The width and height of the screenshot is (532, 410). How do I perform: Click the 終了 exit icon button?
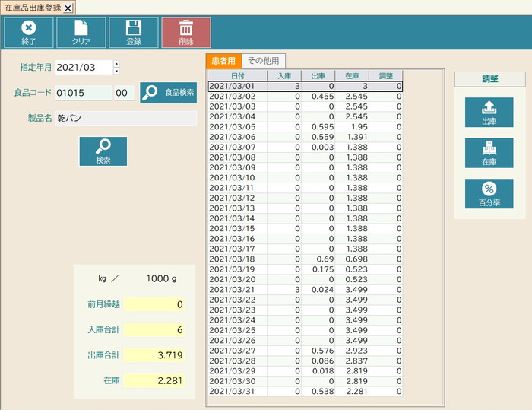pyautogui.click(x=29, y=32)
